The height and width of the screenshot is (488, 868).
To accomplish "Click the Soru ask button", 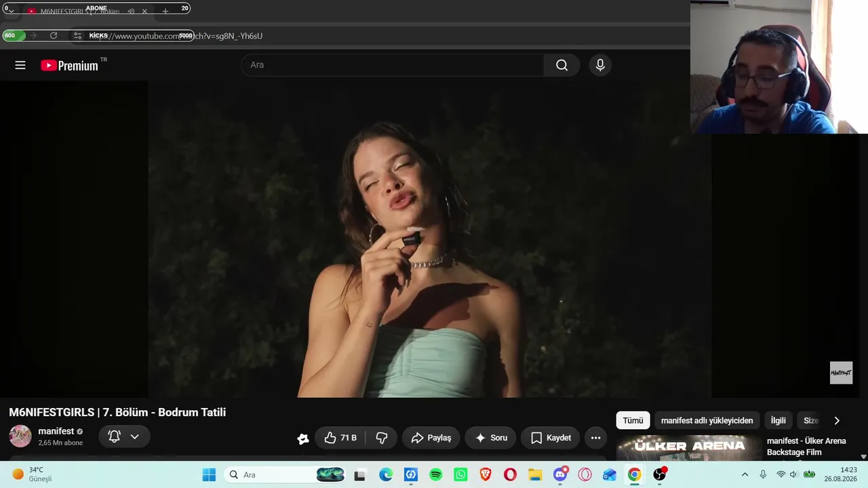I will point(491,438).
